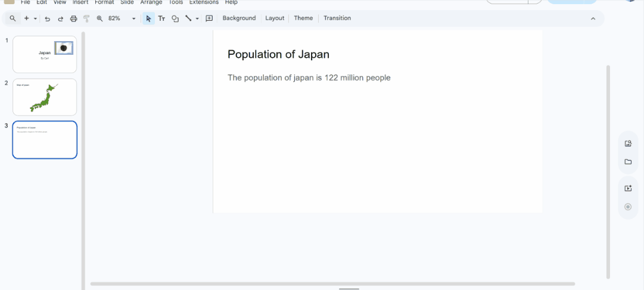Open the folder side panel icon
Screen dimensions: 644x290
point(627,162)
